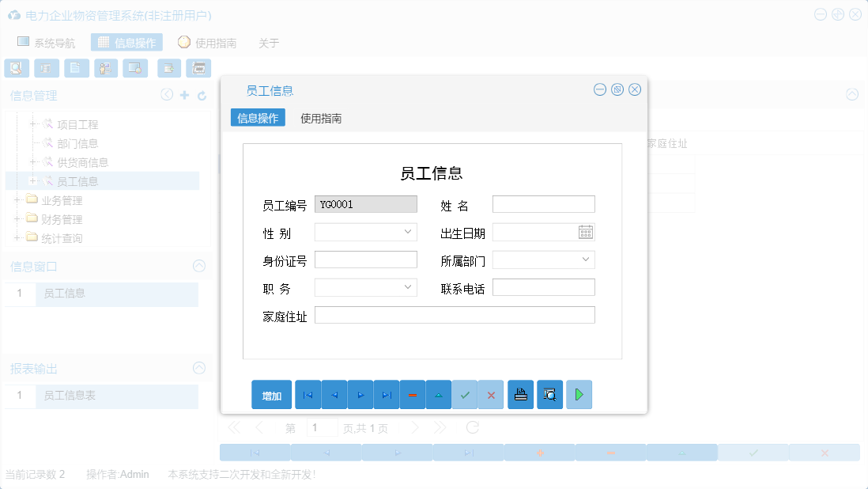The width and height of the screenshot is (868, 489).
Task: Open the 所属部门 dropdown
Action: point(587,259)
